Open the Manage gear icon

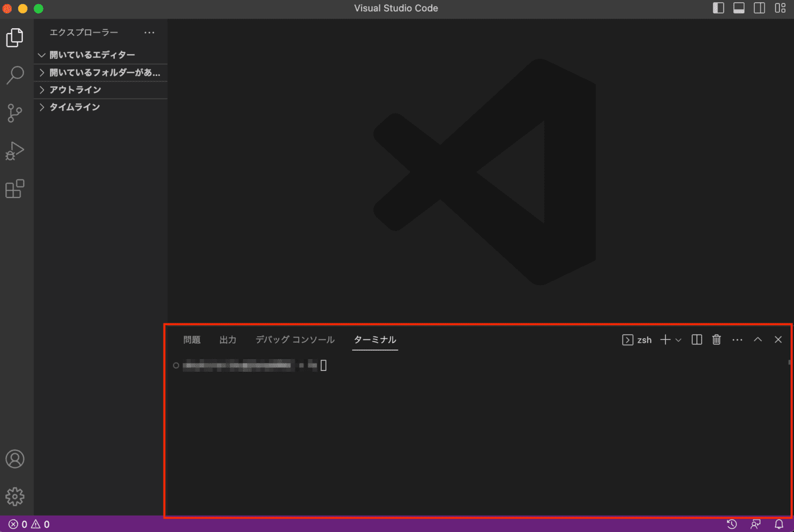pyautogui.click(x=15, y=497)
